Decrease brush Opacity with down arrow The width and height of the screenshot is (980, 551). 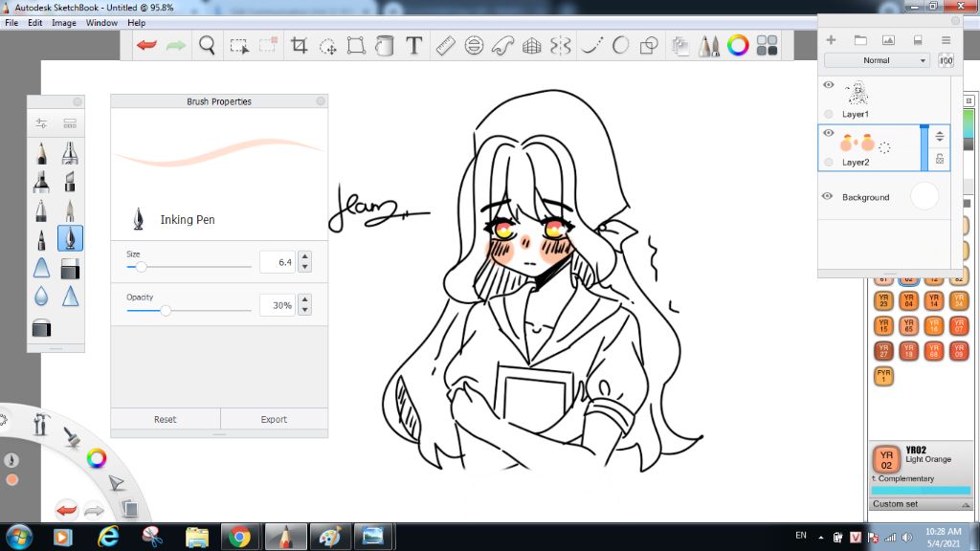click(x=305, y=310)
